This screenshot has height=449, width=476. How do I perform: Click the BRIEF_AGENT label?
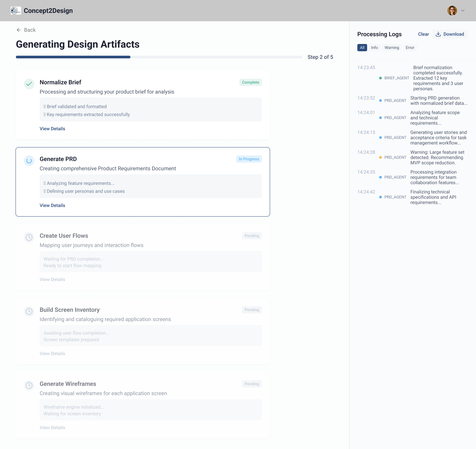397,78
